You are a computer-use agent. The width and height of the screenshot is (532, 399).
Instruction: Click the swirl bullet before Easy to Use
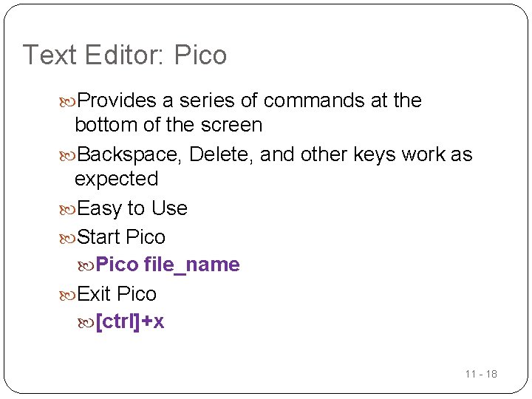coord(67,210)
